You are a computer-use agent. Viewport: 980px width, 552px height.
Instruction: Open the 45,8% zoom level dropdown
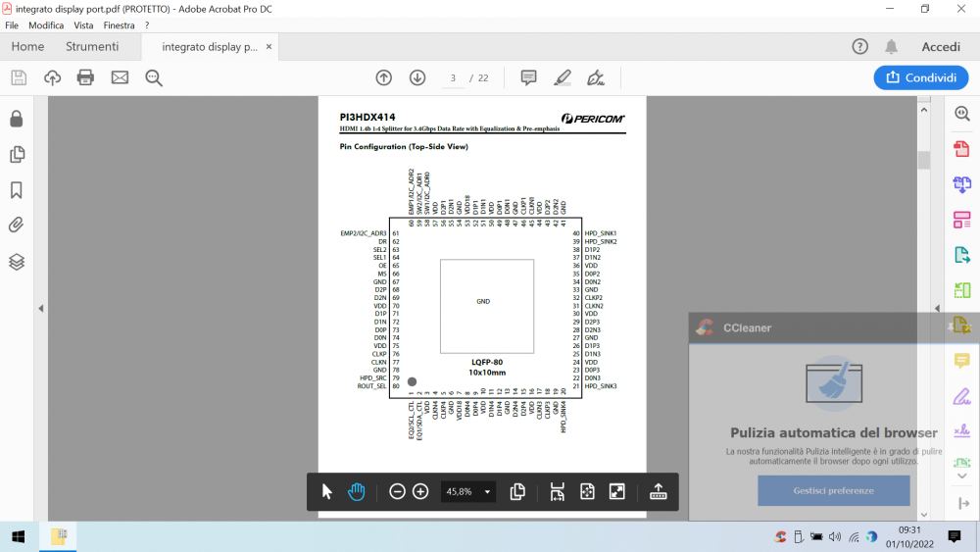point(468,491)
